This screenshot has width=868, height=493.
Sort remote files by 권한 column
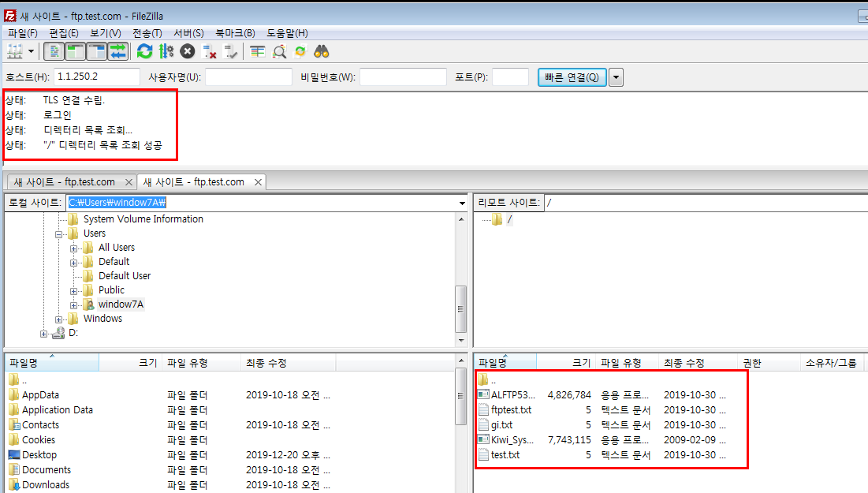coord(769,363)
